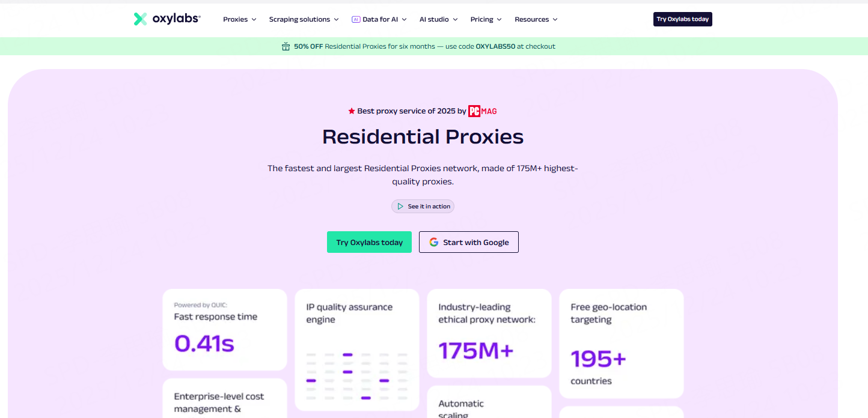Image resolution: width=868 pixels, height=418 pixels.
Task: Click the PCMag logo badge
Action: coord(482,111)
